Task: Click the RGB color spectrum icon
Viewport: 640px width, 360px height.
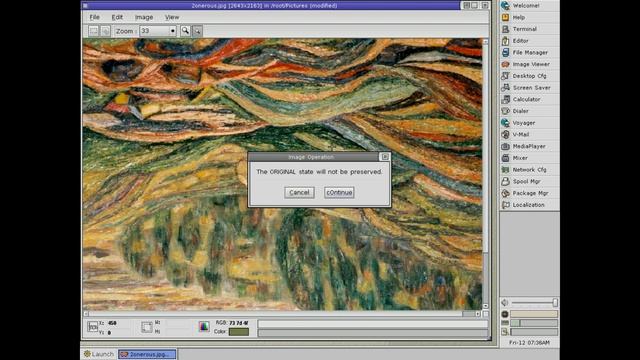Action: tap(204, 327)
